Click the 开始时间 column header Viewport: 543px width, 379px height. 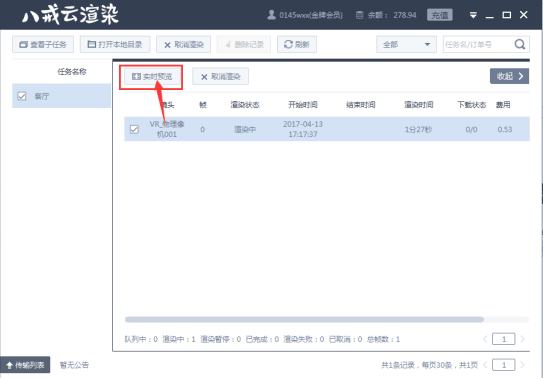pyautogui.click(x=303, y=105)
